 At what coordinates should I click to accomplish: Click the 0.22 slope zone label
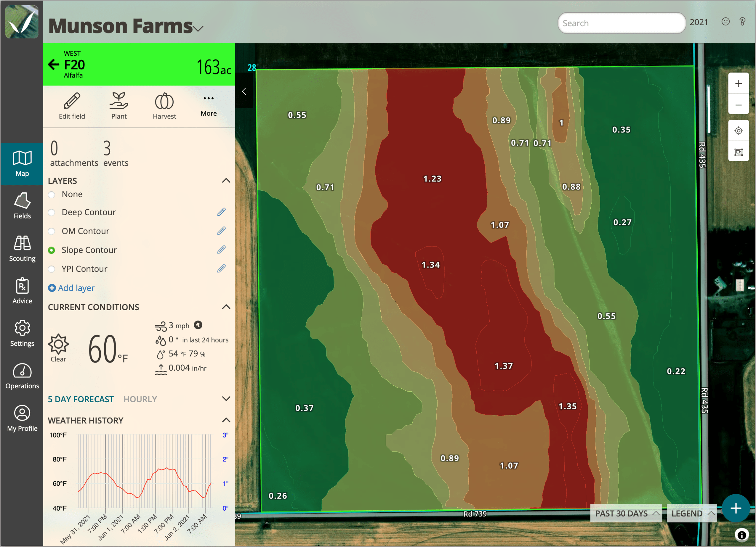tap(676, 371)
